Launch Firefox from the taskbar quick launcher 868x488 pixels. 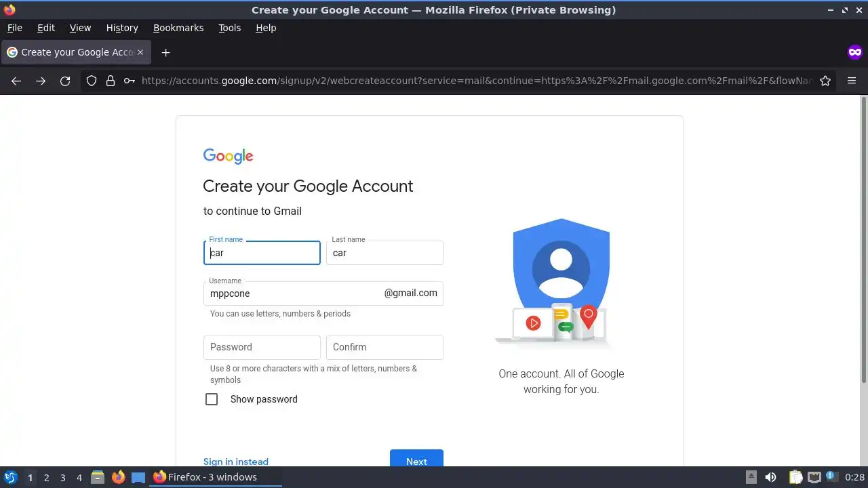coord(118,477)
